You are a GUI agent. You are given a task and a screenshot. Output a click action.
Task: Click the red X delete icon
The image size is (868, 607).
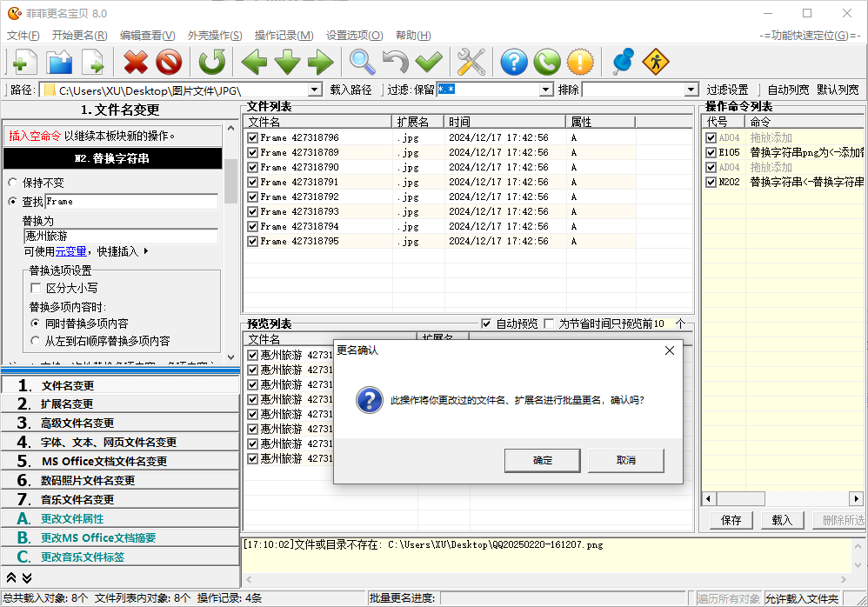[x=136, y=62]
